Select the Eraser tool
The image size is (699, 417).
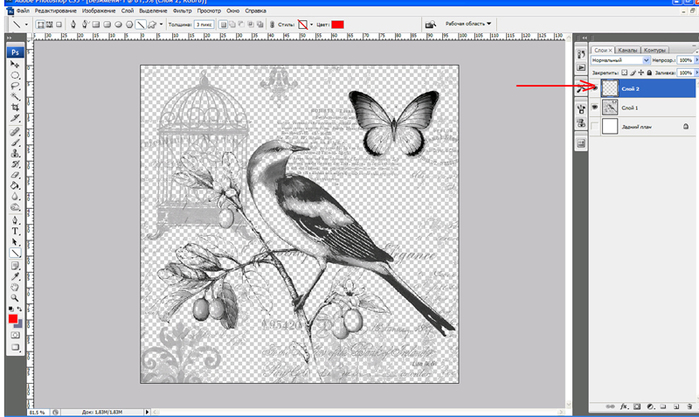click(x=15, y=175)
